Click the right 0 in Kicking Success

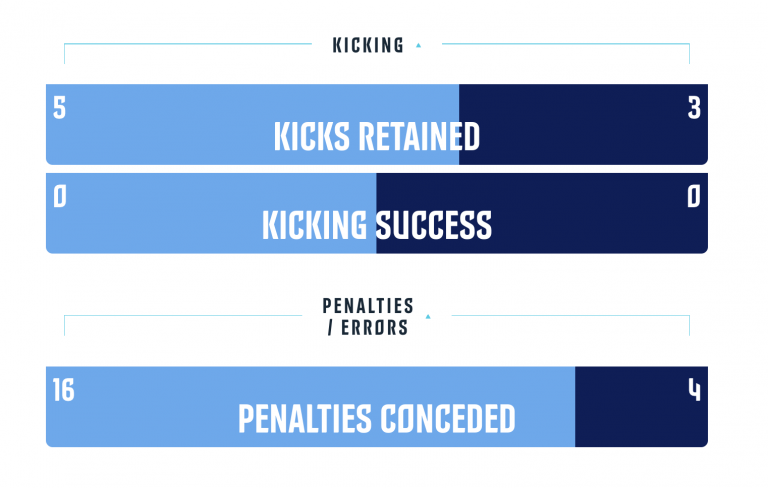694,196
